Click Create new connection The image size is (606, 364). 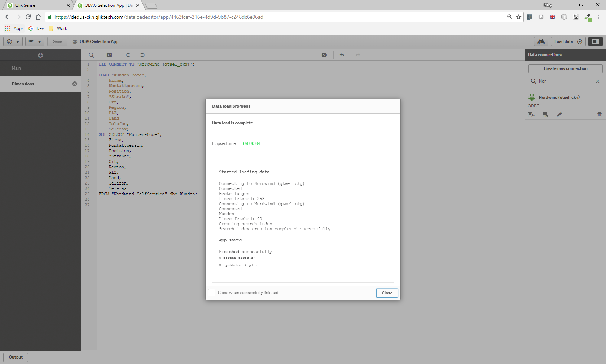(x=566, y=68)
